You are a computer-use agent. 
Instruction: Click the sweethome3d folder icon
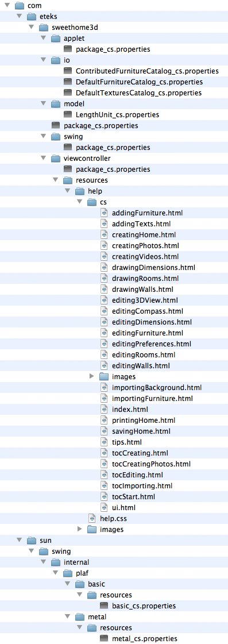(x=44, y=28)
